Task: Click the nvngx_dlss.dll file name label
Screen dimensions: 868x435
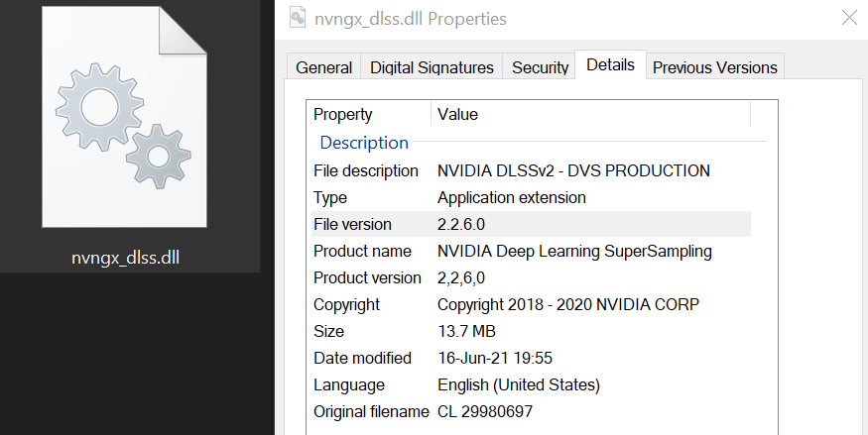Action: coord(125,259)
